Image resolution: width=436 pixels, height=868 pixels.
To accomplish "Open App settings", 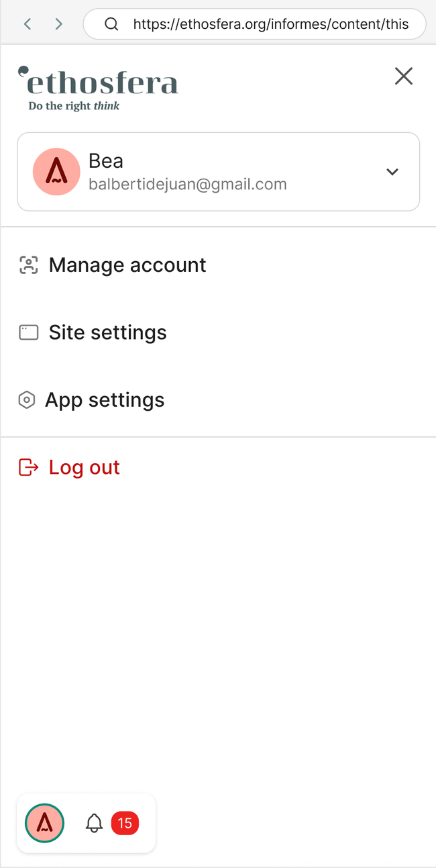I will (105, 400).
